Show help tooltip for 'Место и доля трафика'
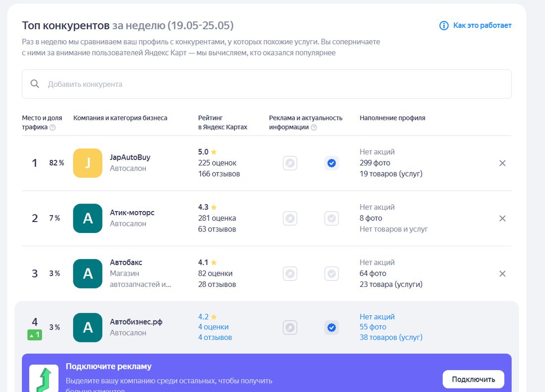This screenshot has width=545, height=392. click(53, 127)
